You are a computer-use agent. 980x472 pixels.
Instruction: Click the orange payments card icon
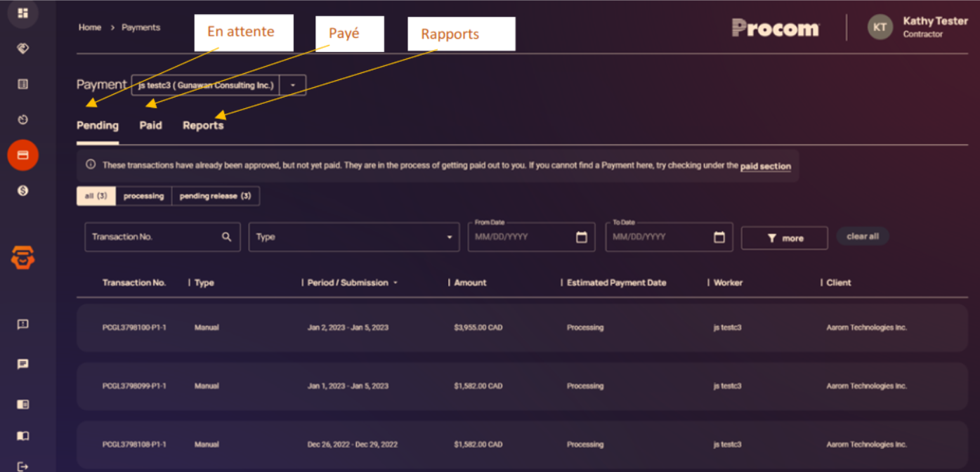coord(22,155)
